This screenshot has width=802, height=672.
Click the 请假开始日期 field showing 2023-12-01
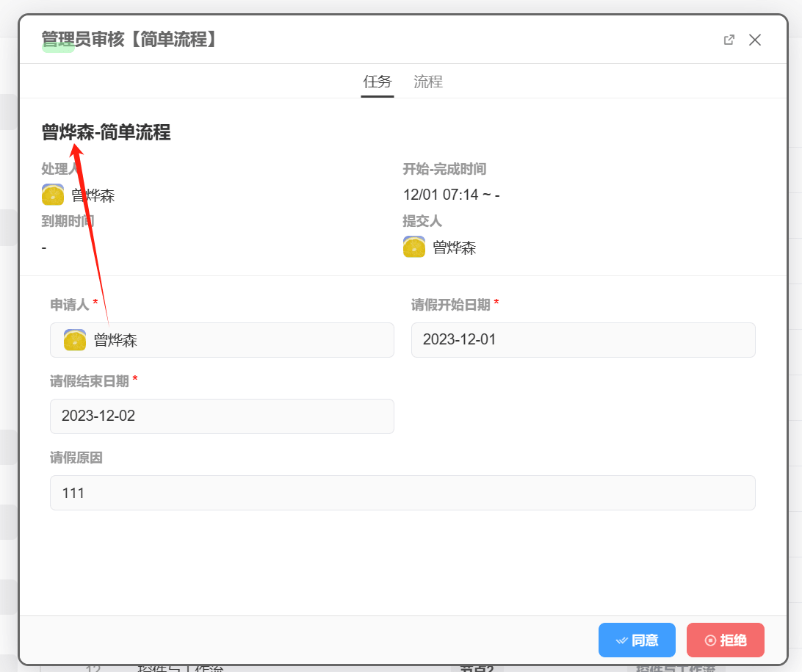point(582,340)
